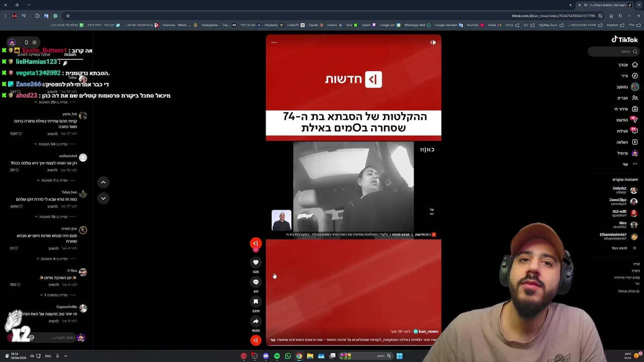This screenshot has height=362, width=644.
Task: Open the Activity item with 39 badge
Action: 627,131
